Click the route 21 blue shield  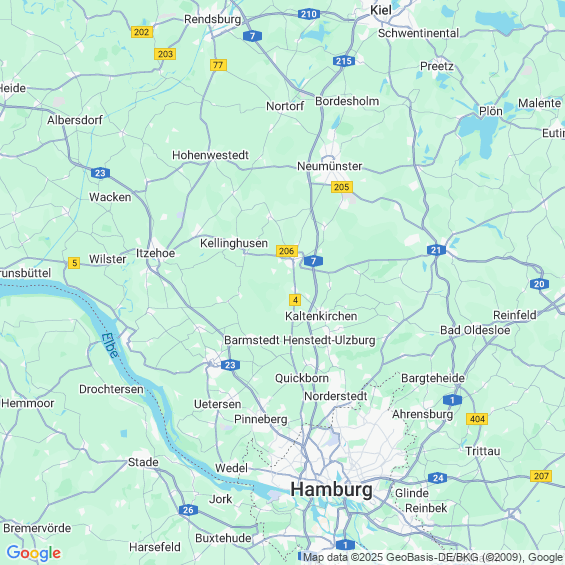pos(436,250)
